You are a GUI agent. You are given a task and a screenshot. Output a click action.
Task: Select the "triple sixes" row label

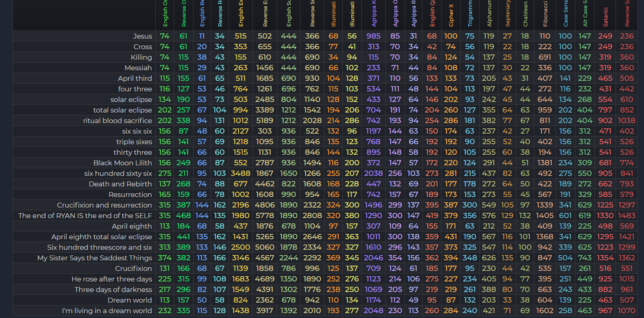coord(134,142)
